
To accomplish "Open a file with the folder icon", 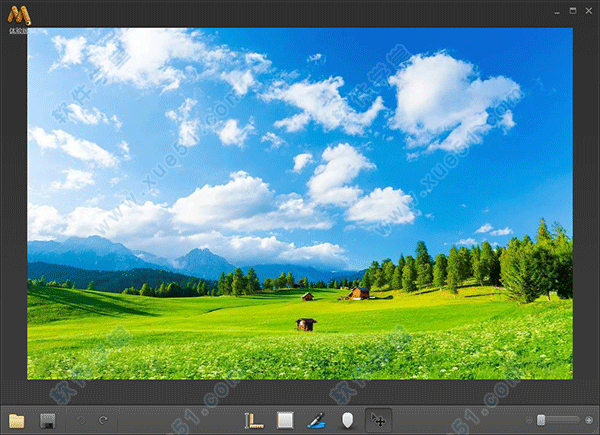I will tap(16, 420).
